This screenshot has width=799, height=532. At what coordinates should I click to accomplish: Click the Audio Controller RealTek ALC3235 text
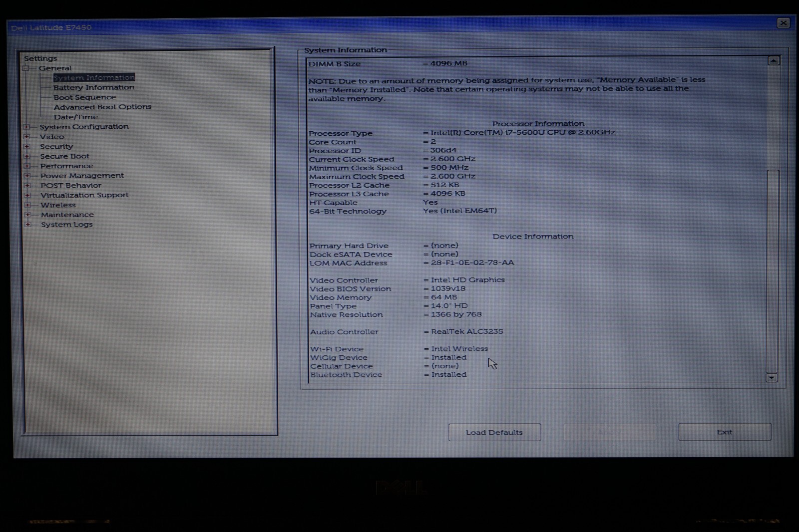[x=467, y=331]
